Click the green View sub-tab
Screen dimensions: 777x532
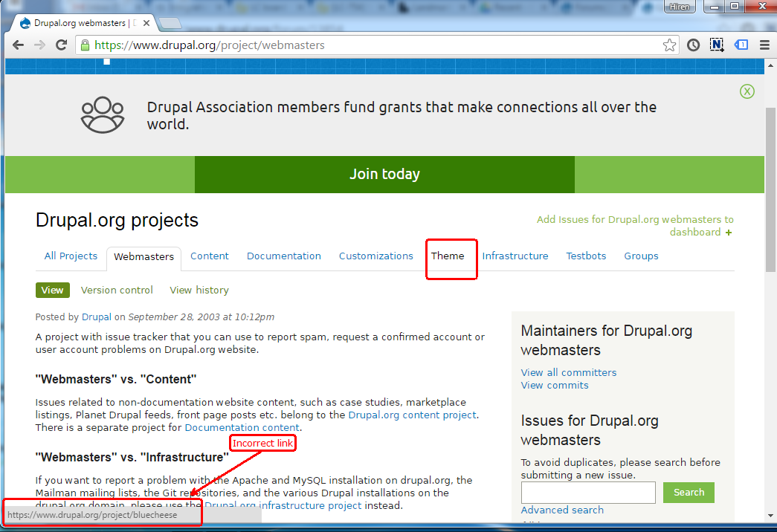point(53,291)
